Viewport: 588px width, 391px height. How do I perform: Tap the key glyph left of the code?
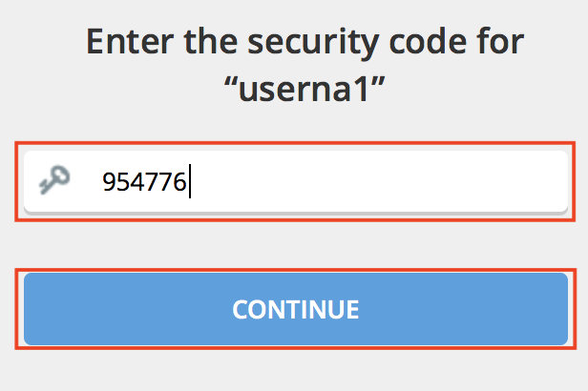pyautogui.click(x=52, y=179)
